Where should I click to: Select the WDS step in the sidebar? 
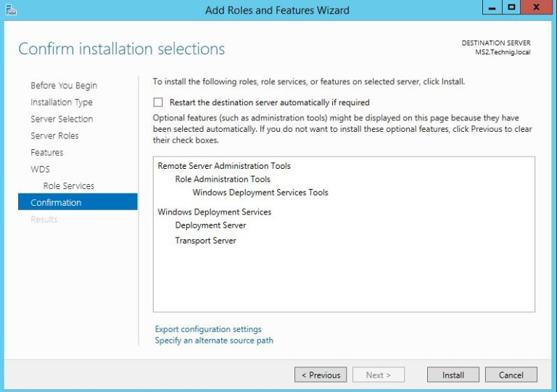coord(40,170)
